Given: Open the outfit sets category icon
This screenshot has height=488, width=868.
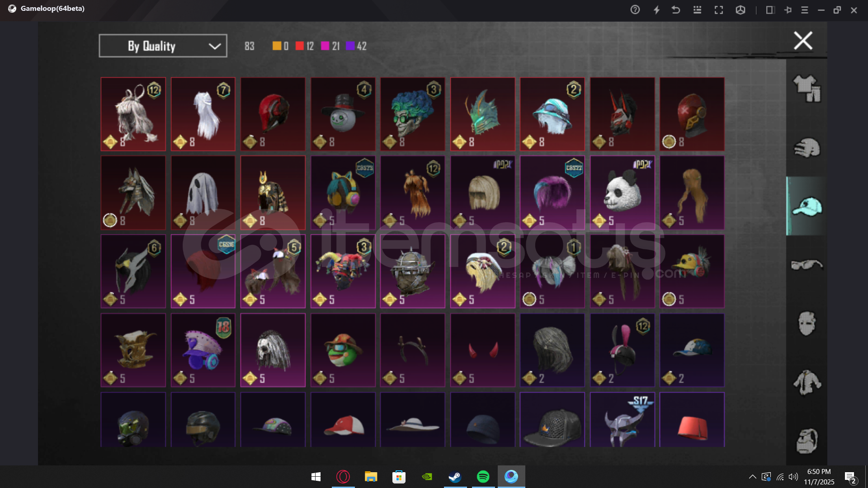Looking at the screenshot, I should tap(807, 88).
